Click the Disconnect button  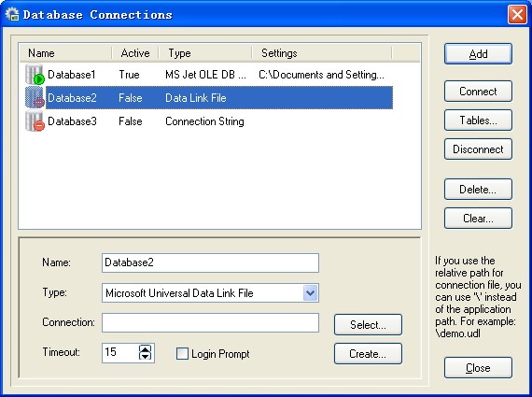coord(478,149)
